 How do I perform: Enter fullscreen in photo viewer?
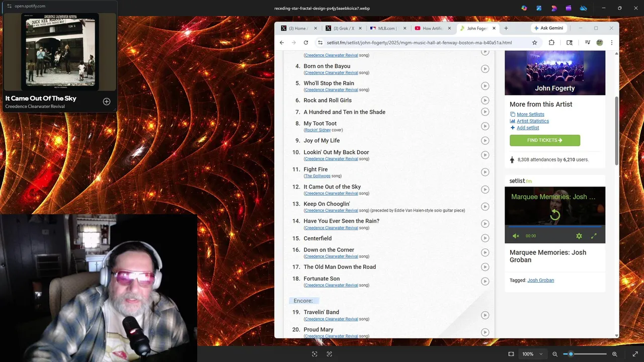click(x=635, y=354)
